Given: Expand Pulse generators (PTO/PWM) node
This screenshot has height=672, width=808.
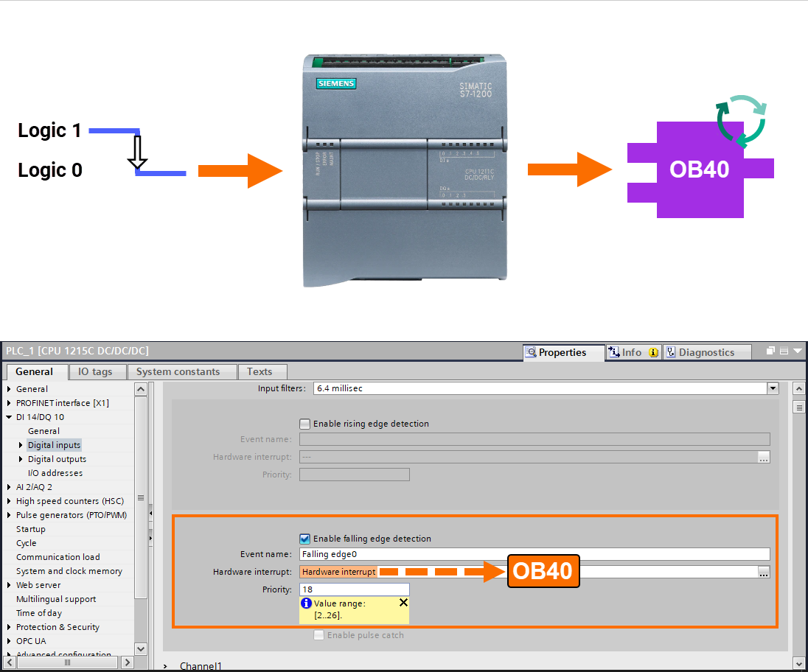Looking at the screenshot, I should 10,515.
